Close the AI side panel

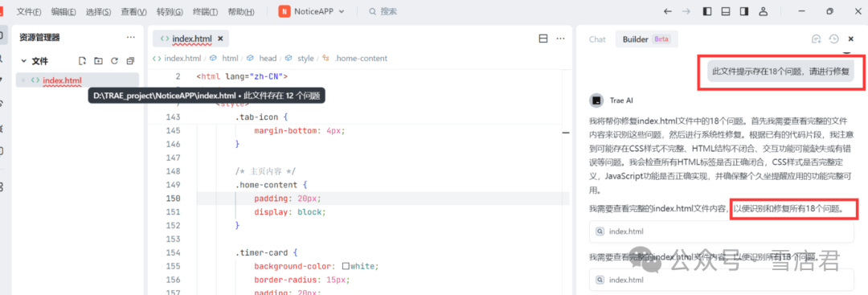tap(851, 39)
